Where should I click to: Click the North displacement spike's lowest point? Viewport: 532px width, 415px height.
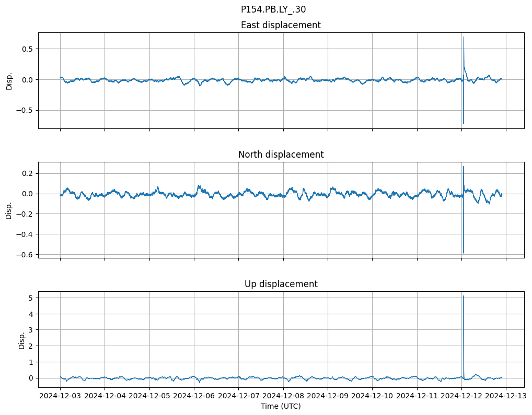(464, 253)
